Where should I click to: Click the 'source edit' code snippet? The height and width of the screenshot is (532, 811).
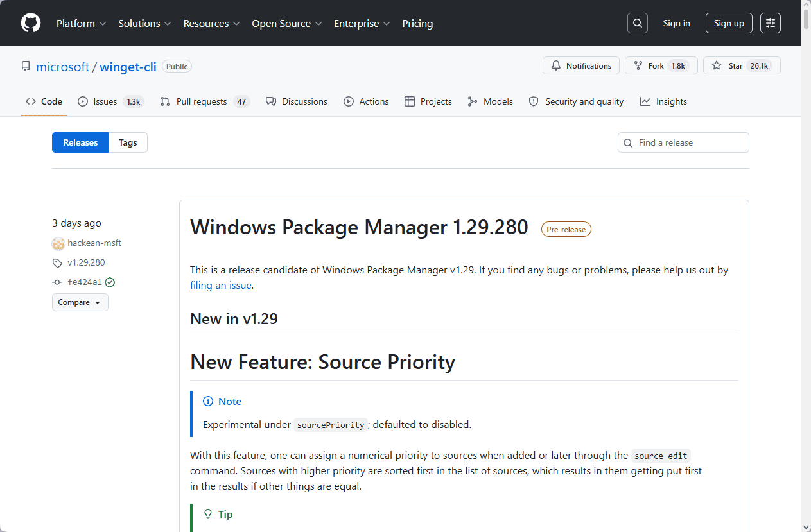tap(661, 456)
